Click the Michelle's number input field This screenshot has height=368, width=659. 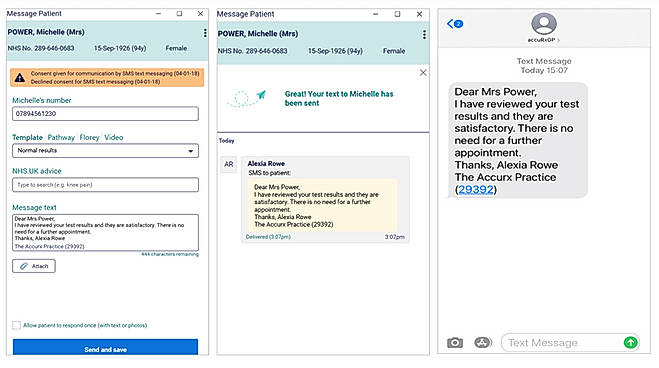coord(105,114)
